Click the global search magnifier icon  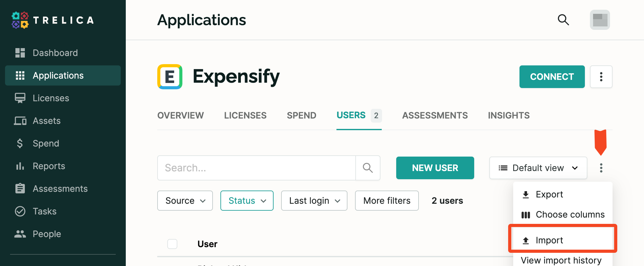pyautogui.click(x=563, y=20)
